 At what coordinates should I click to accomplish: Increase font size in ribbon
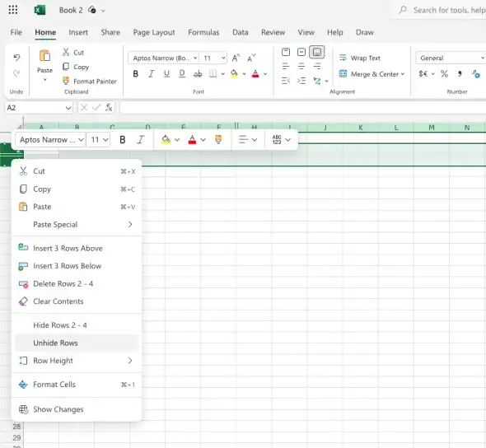point(236,58)
